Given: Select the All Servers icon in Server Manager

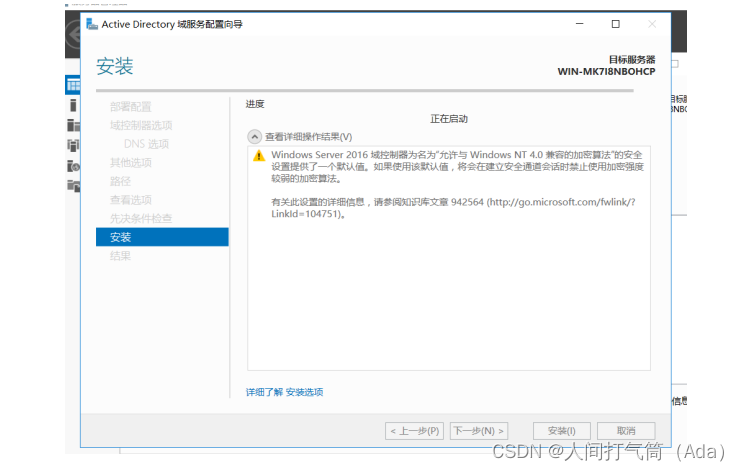Looking at the screenshot, I should pyautogui.click(x=73, y=125).
